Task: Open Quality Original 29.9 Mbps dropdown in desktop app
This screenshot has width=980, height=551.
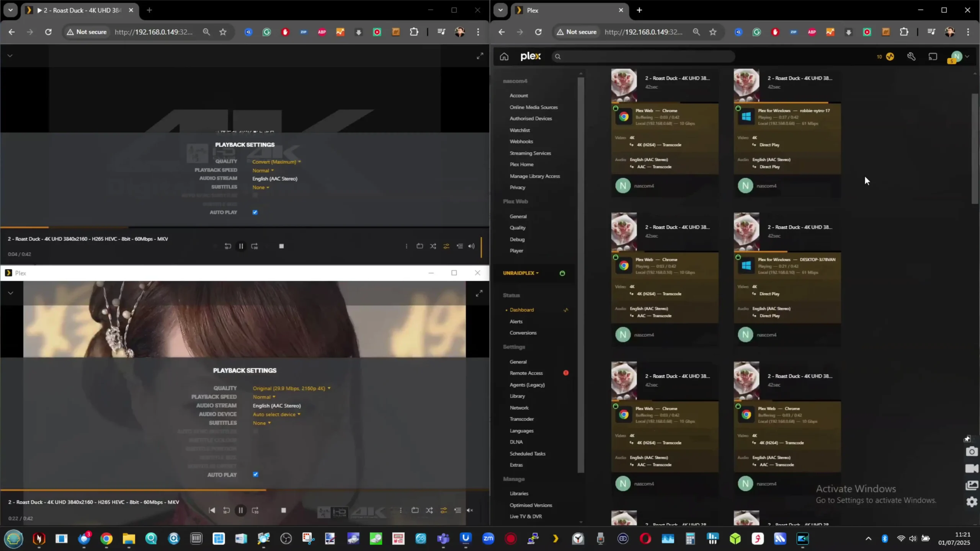Action: pos(291,388)
